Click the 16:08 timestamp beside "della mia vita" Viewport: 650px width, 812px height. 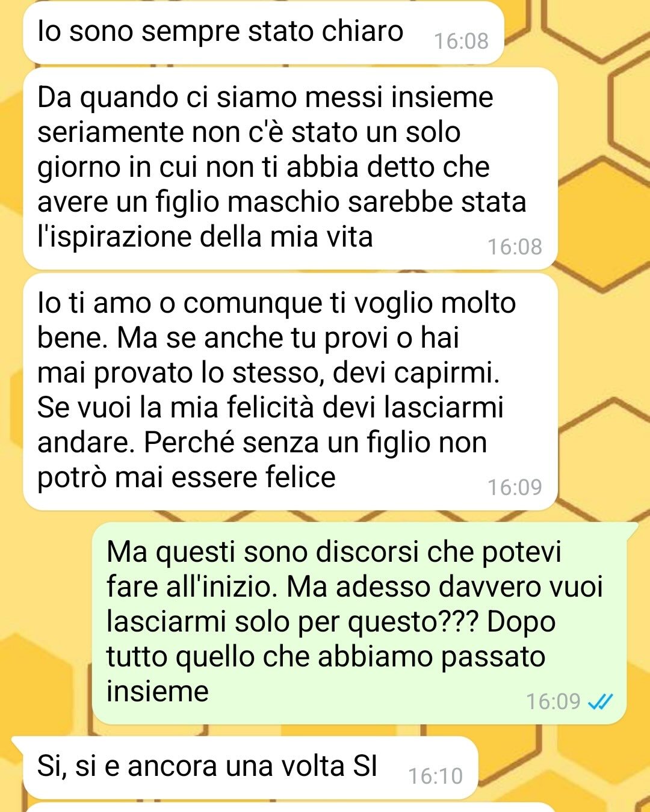tap(515, 247)
